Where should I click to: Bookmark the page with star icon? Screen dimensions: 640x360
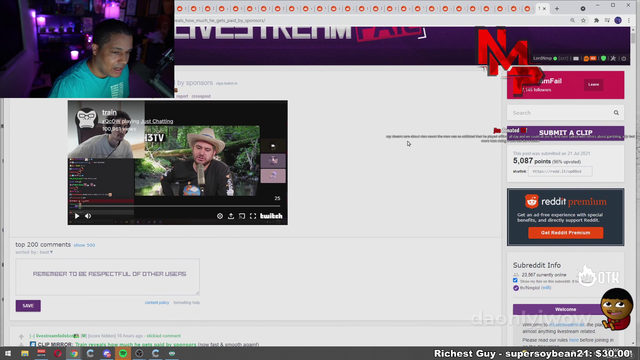(x=583, y=20)
